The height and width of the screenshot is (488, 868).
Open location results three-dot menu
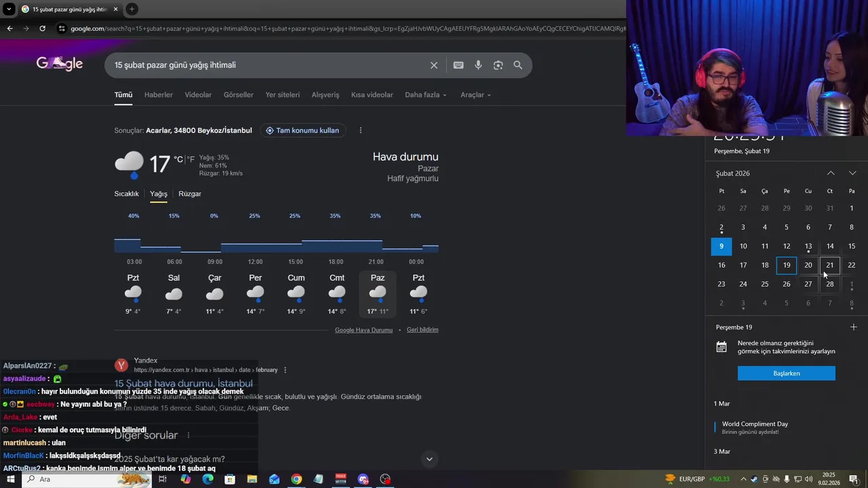click(361, 130)
